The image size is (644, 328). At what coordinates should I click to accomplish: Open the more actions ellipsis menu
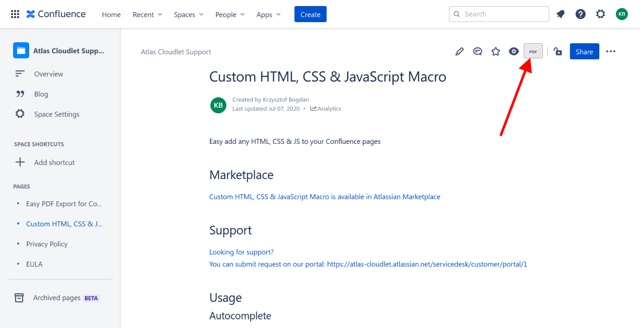[x=611, y=51]
